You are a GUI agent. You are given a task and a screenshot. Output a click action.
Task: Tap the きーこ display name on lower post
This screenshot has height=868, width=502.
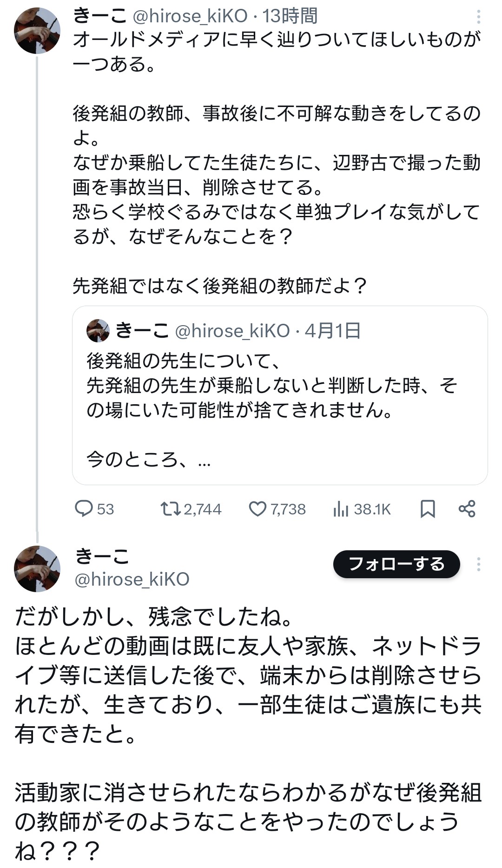point(102,556)
